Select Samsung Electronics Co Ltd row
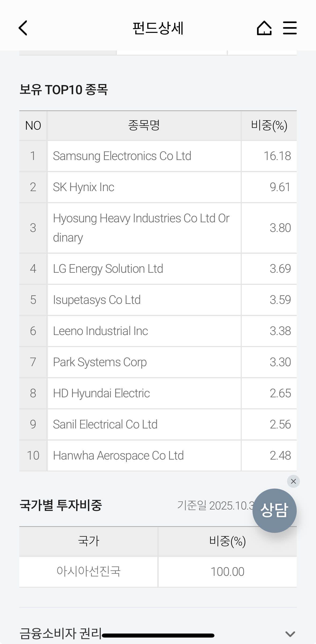 click(x=122, y=156)
